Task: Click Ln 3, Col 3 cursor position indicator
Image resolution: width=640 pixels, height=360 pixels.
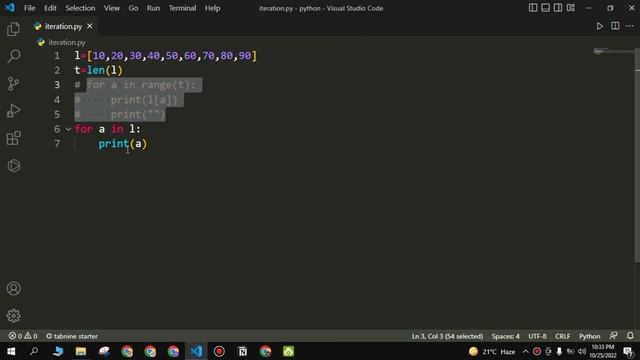Action: tap(447, 336)
